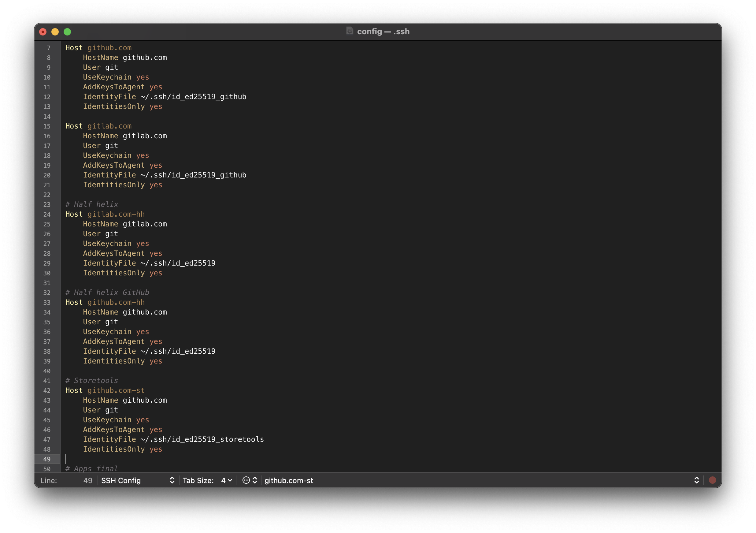
Task: Click 'HostName gitlab.com' on line 16
Action: (x=125, y=136)
